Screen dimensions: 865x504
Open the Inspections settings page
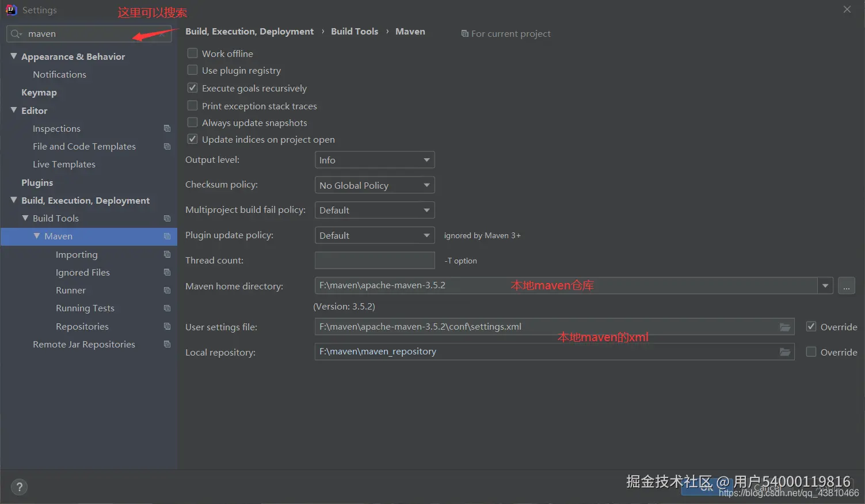(x=56, y=128)
